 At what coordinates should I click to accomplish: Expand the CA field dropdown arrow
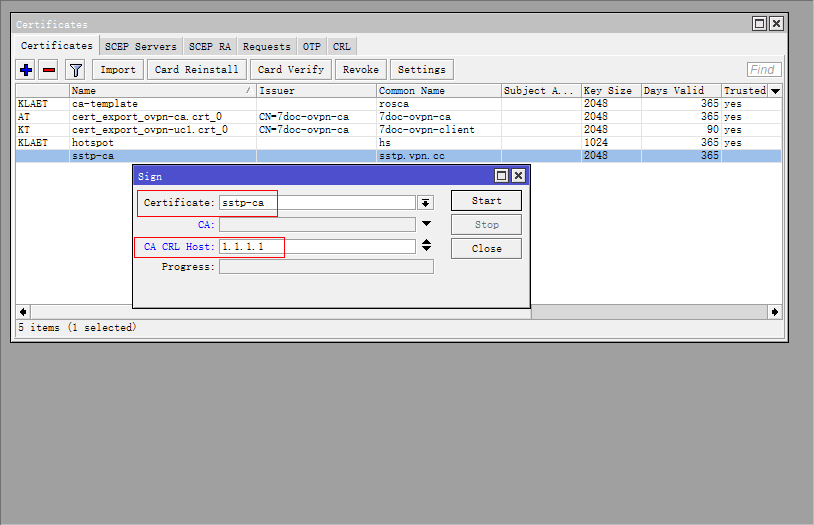pyautogui.click(x=426, y=225)
